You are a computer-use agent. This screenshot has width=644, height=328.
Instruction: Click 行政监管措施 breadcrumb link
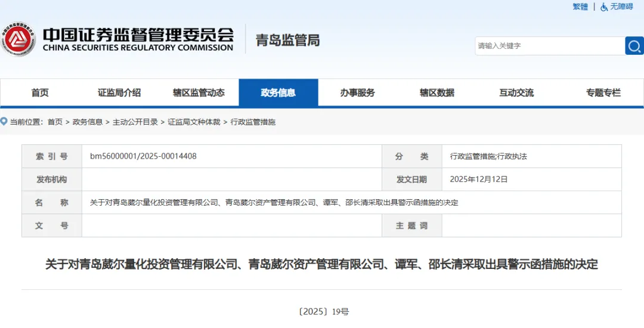[253, 122]
